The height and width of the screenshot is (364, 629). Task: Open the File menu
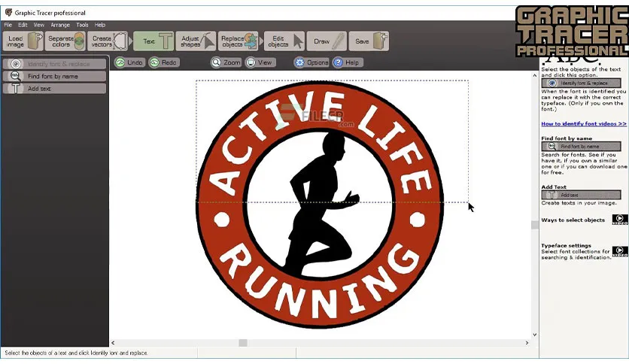coord(8,25)
